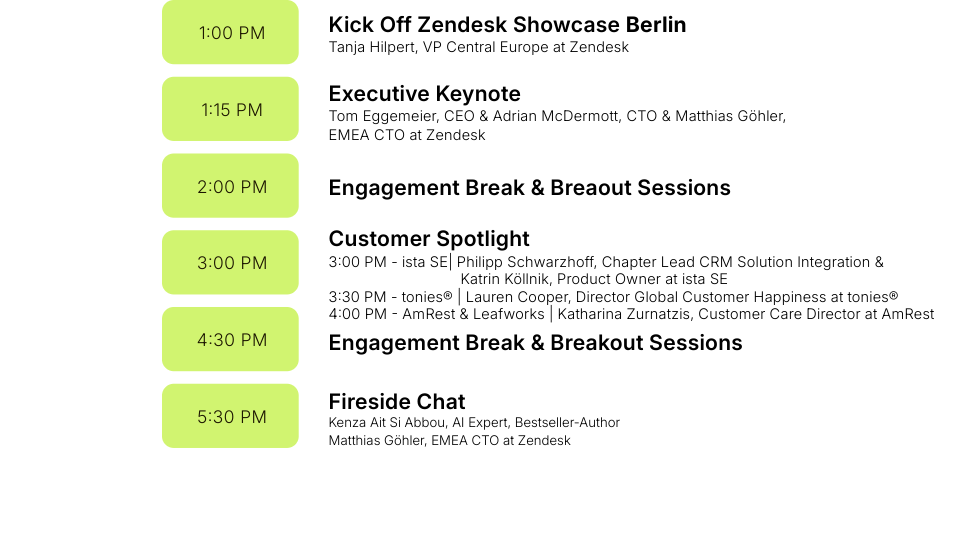Select the 1:15 PM time badge

coord(230,109)
